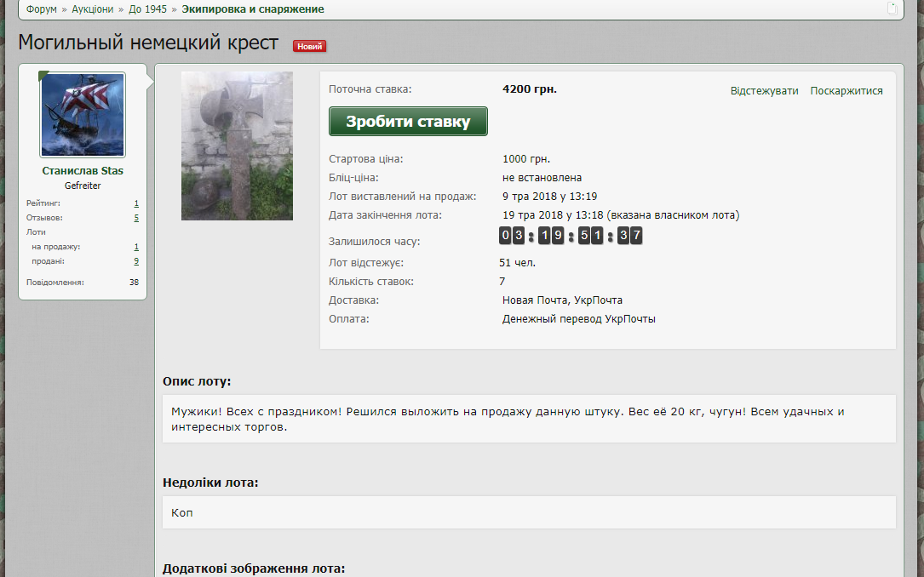
Task: Click the "Відстежувати" link
Action: [x=764, y=91]
